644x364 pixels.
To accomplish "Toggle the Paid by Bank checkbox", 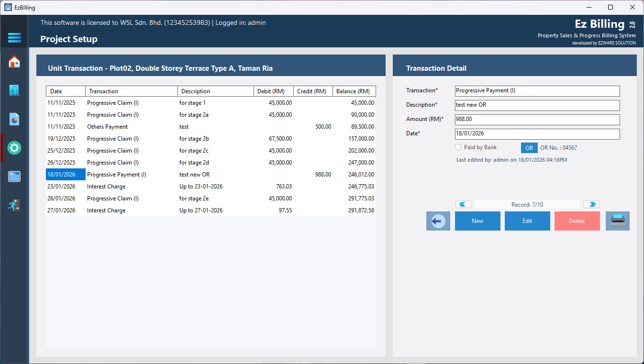I will tap(458, 147).
